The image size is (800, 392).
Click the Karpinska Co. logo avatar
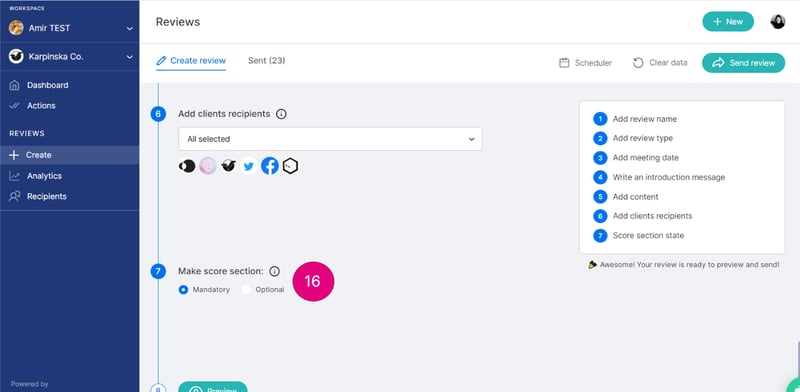coord(16,56)
